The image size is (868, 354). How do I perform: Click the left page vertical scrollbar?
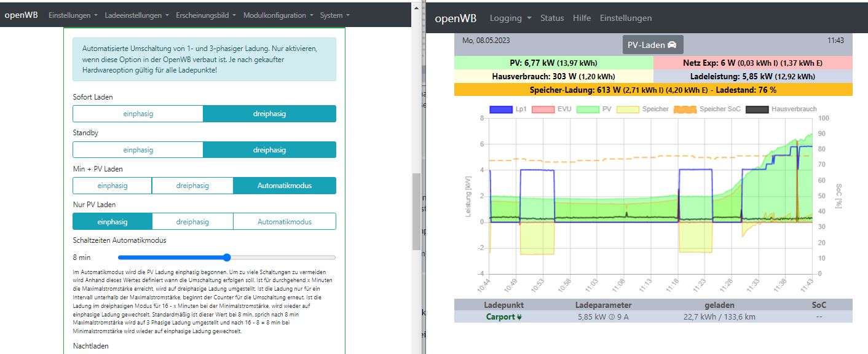(416, 209)
